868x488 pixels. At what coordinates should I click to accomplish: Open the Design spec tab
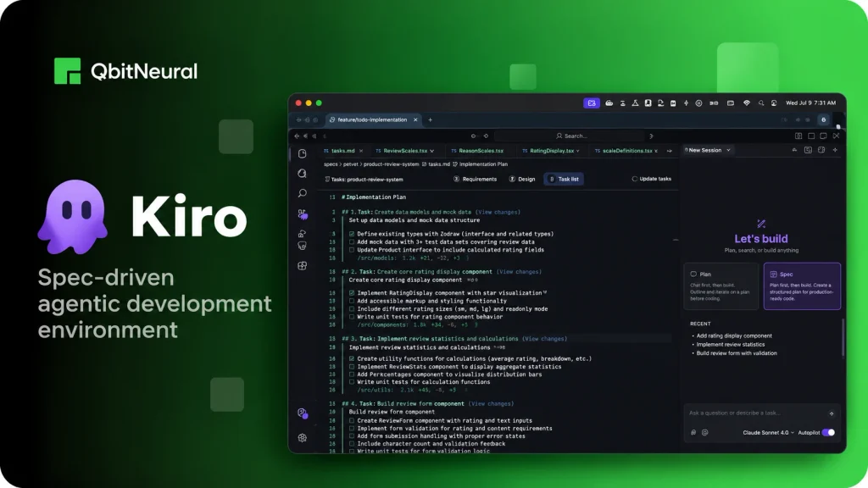pyautogui.click(x=522, y=180)
